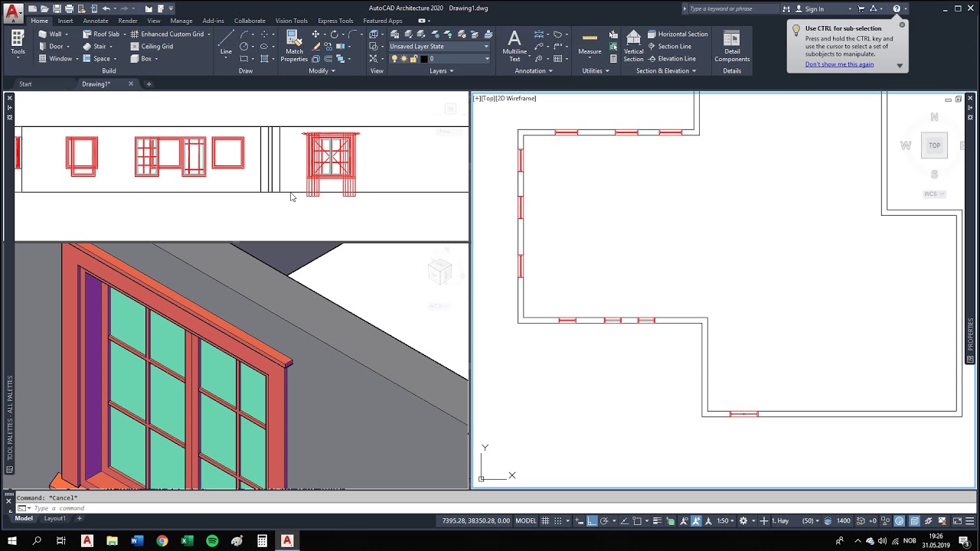980x551 pixels.
Task: Select the Move tool in Modify panel
Action: [315, 34]
